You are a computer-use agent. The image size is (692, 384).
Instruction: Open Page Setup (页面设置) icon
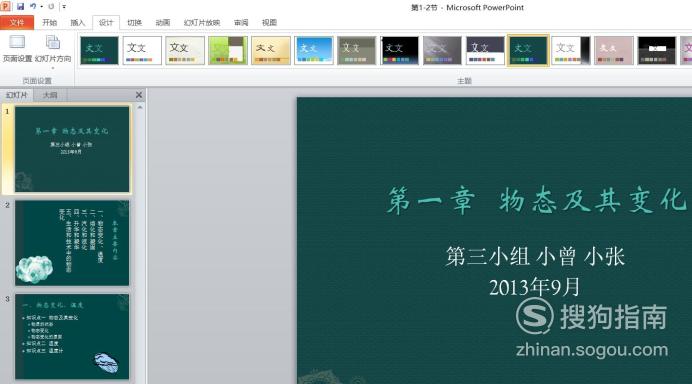17,49
